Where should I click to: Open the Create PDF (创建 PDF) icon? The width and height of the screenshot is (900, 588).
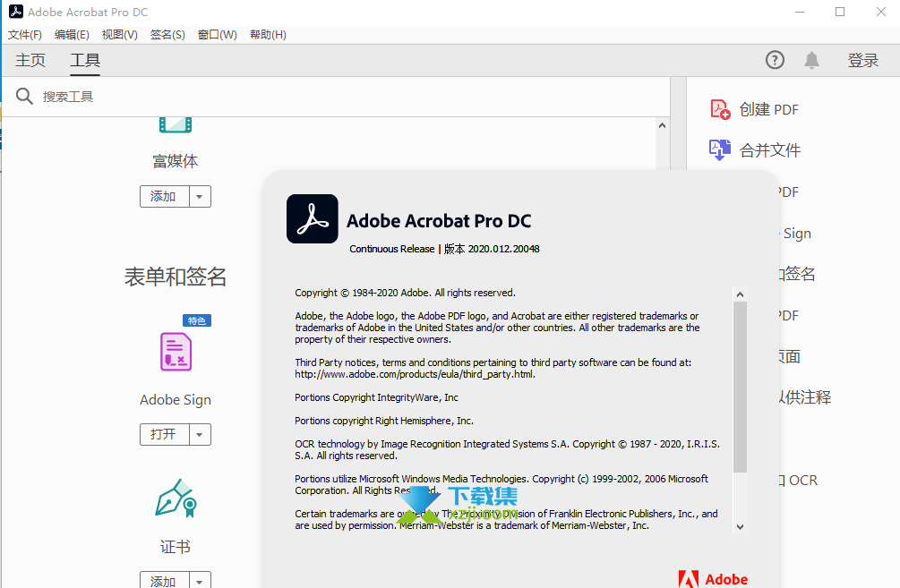coord(720,109)
